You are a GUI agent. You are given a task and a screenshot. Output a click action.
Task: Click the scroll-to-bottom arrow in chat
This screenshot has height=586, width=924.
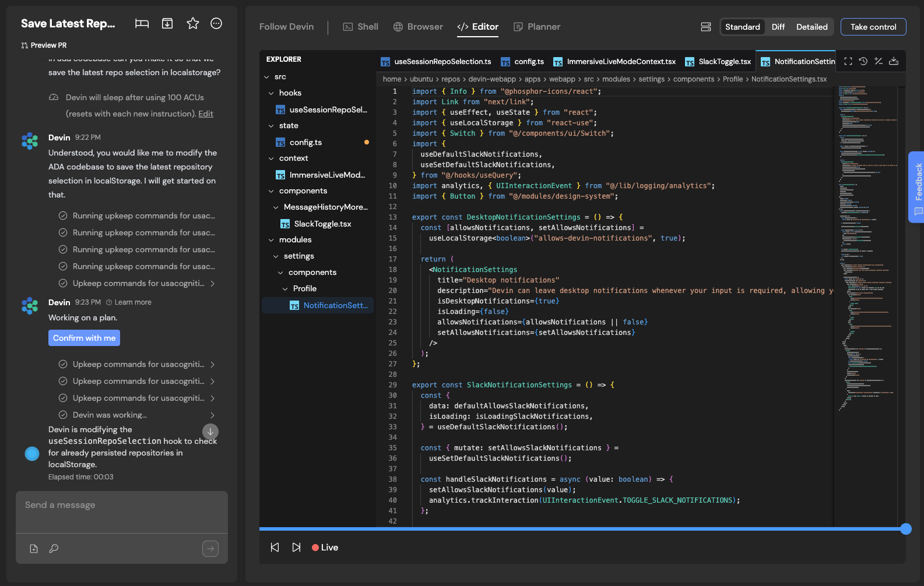[x=210, y=432]
